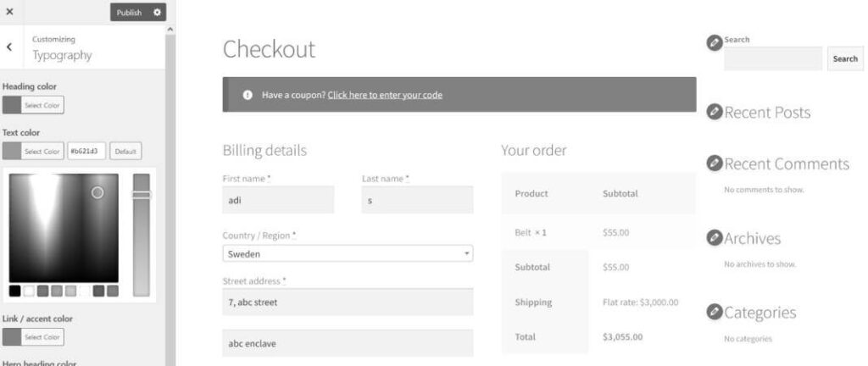This screenshot has width=868, height=366.
Task: Go back using the left chevron arrow
Action: [x=9, y=47]
